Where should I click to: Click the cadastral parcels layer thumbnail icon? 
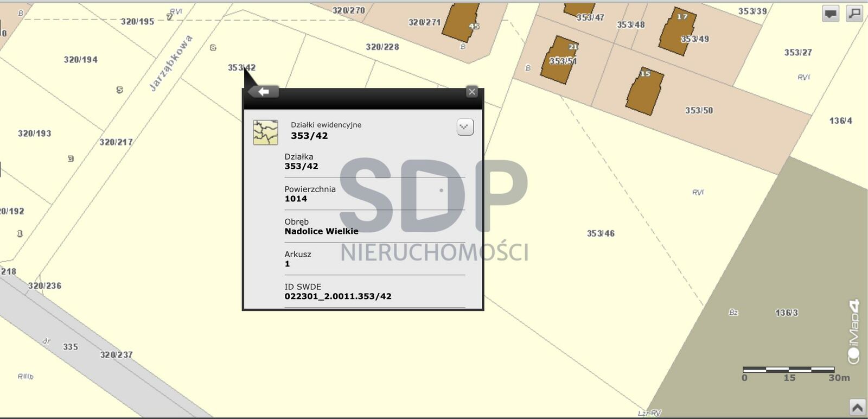click(x=265, y=132)
